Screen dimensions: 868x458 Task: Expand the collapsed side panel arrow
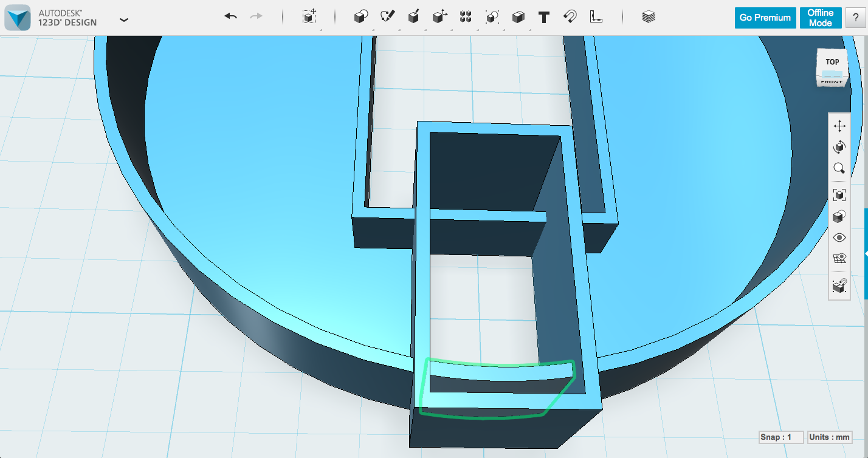pos(866,254)
